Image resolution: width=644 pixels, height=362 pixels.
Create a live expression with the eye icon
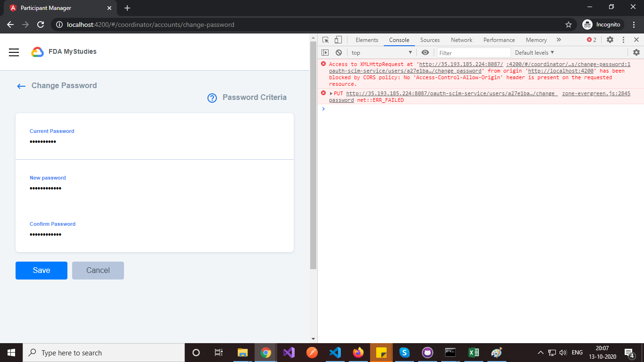click(425, 52)
